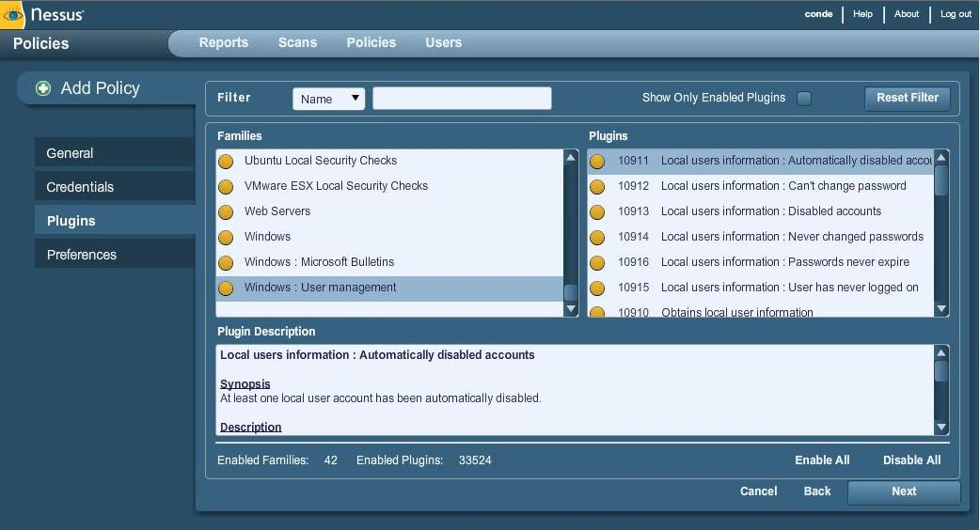Screen dimensions: 980x530
Task: Click the Log out link
Action: [956, 14]
